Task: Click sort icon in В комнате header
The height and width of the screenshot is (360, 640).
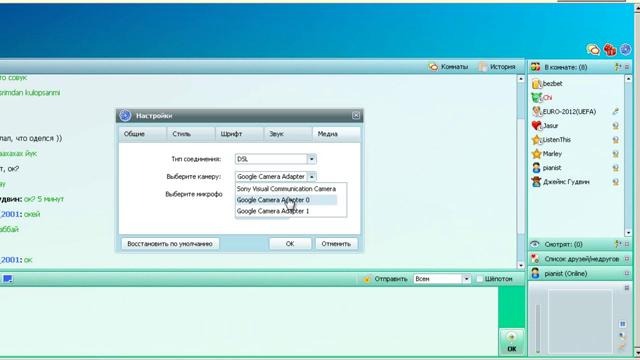Action: (x=618, y=67)
